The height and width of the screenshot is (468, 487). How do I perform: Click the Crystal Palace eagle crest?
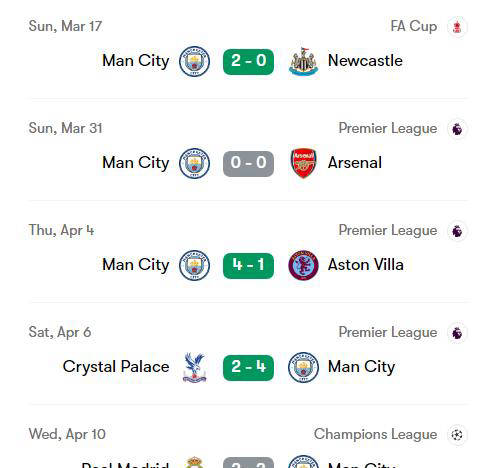(195, 367)
